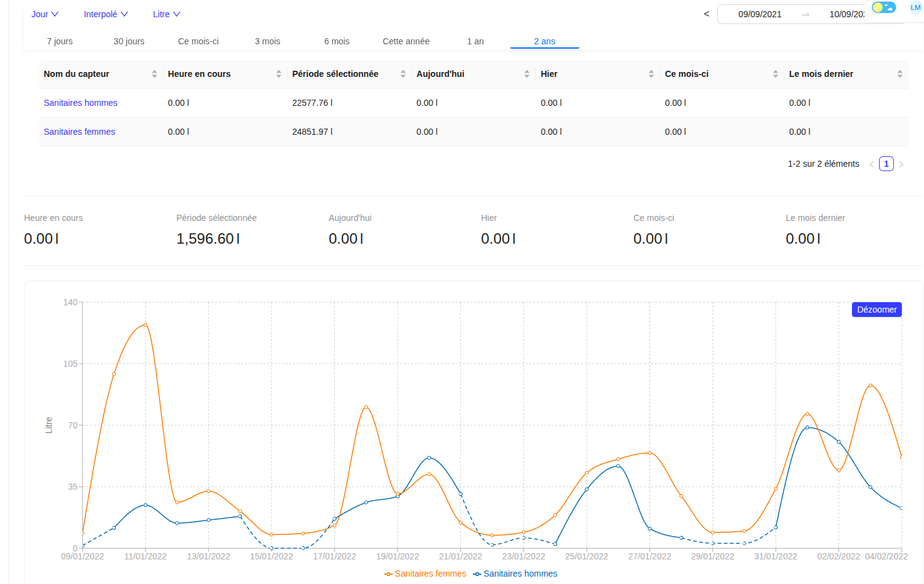
Task: Sort the Période sélectionnée column
Action: (403, 74)
